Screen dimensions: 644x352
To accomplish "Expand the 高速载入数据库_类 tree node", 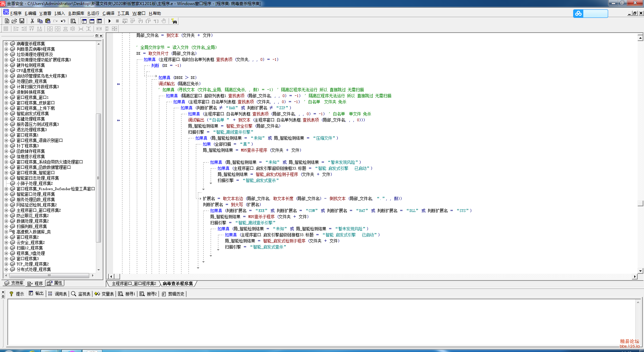I will (6, 232).
